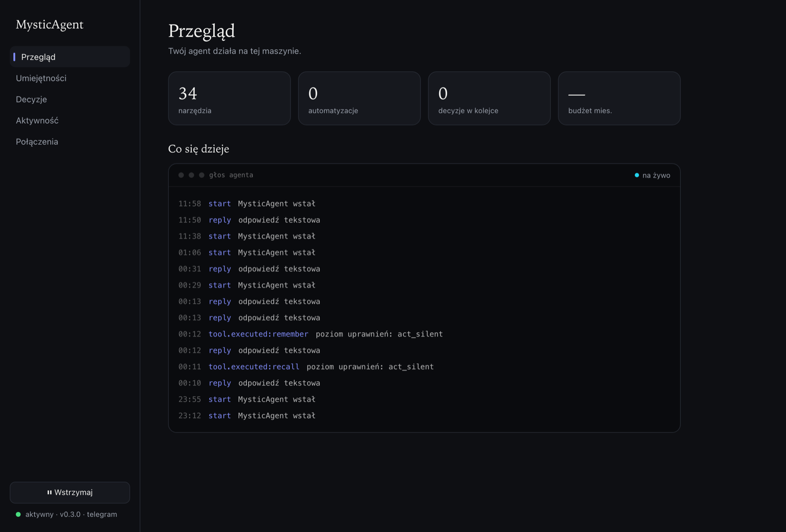Select the 23:55 start log row

click(424, 399)
